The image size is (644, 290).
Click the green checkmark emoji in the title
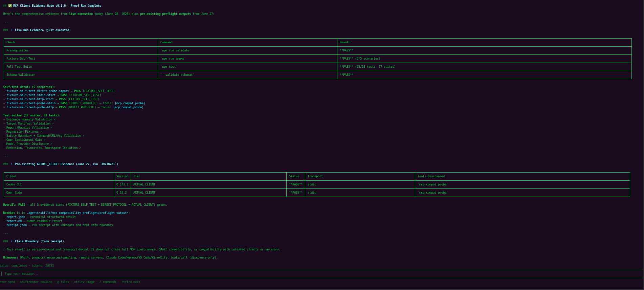[10, 6]
